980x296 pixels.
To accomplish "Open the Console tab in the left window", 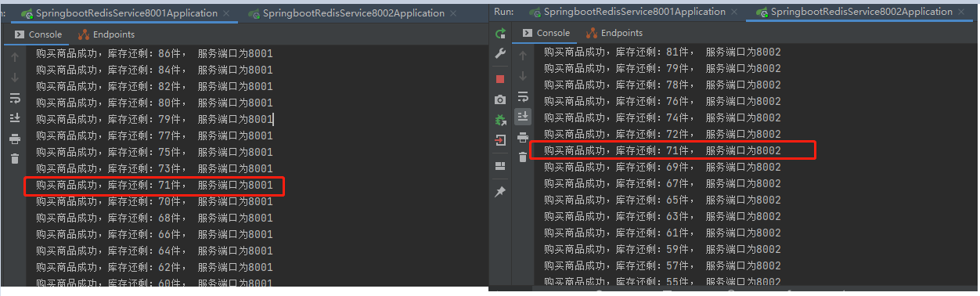I will [38, 34].
